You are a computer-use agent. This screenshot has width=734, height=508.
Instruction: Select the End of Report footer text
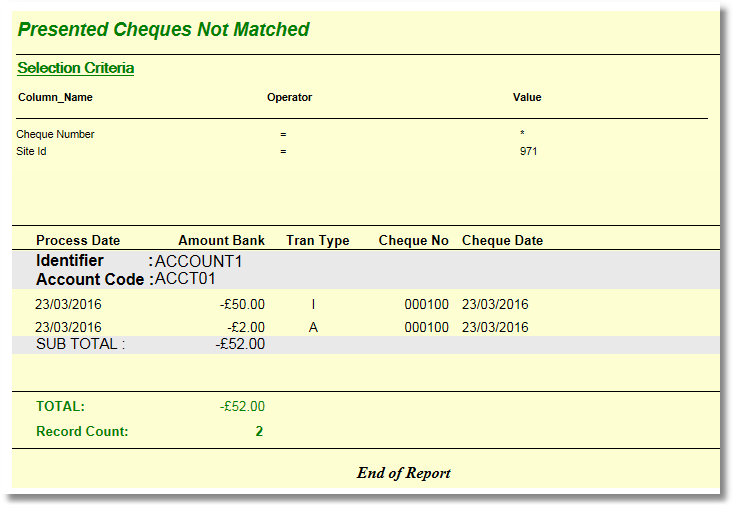[403, 473]
